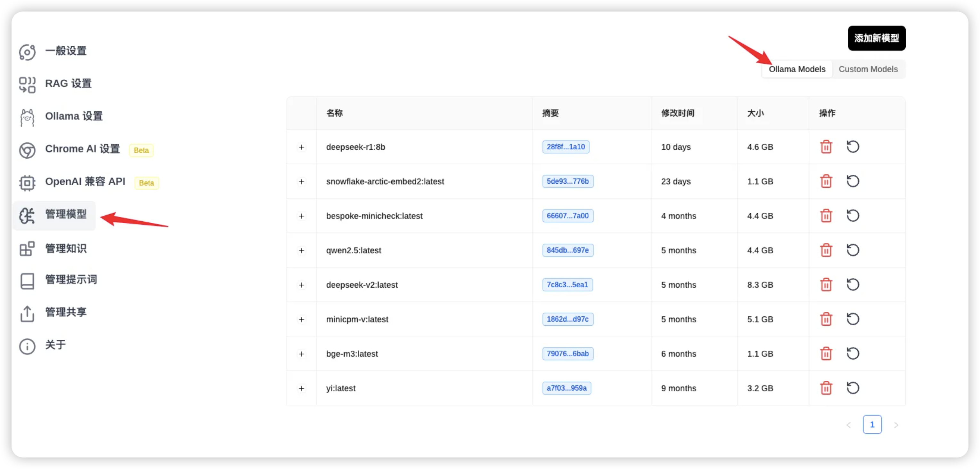Open RAG settings in sidebar

click(x=68, y=83)
